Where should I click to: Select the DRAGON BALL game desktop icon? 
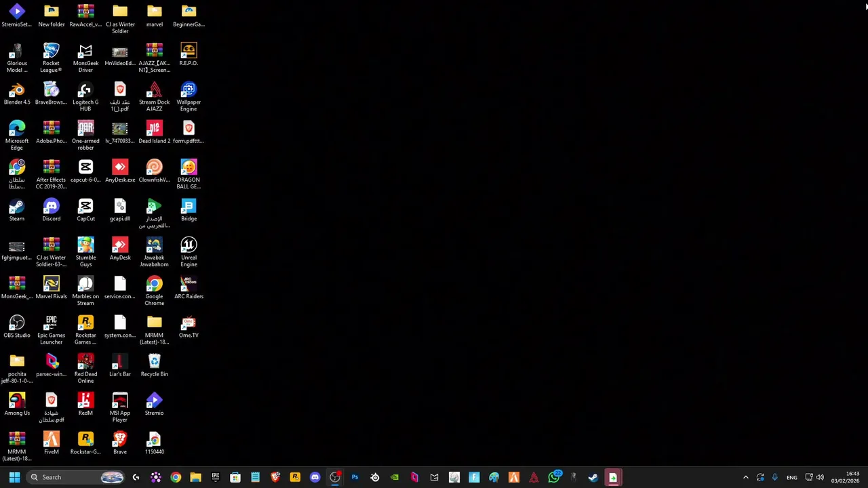(189, 175)
